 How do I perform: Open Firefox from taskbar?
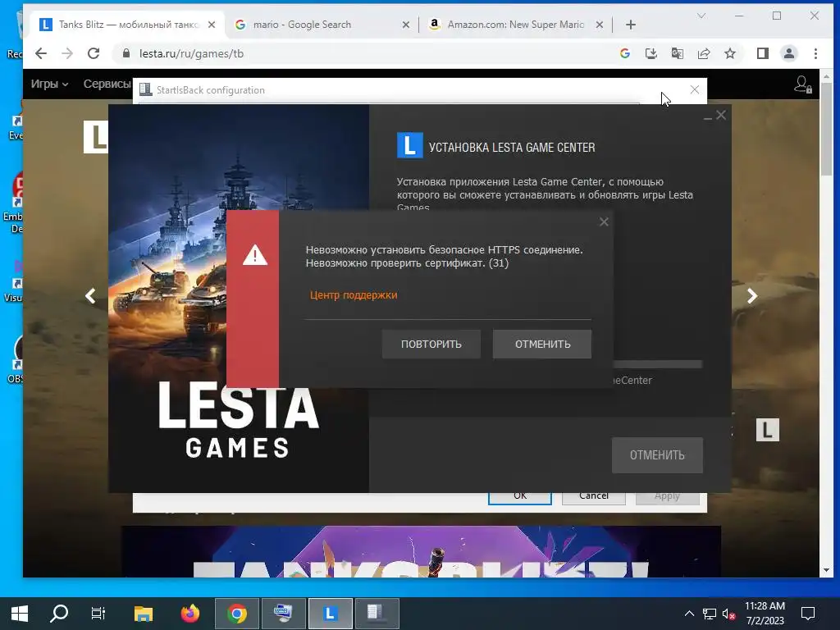point(189,614)
